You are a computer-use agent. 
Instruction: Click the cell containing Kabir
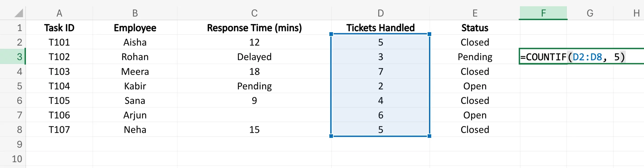(135, 86)
